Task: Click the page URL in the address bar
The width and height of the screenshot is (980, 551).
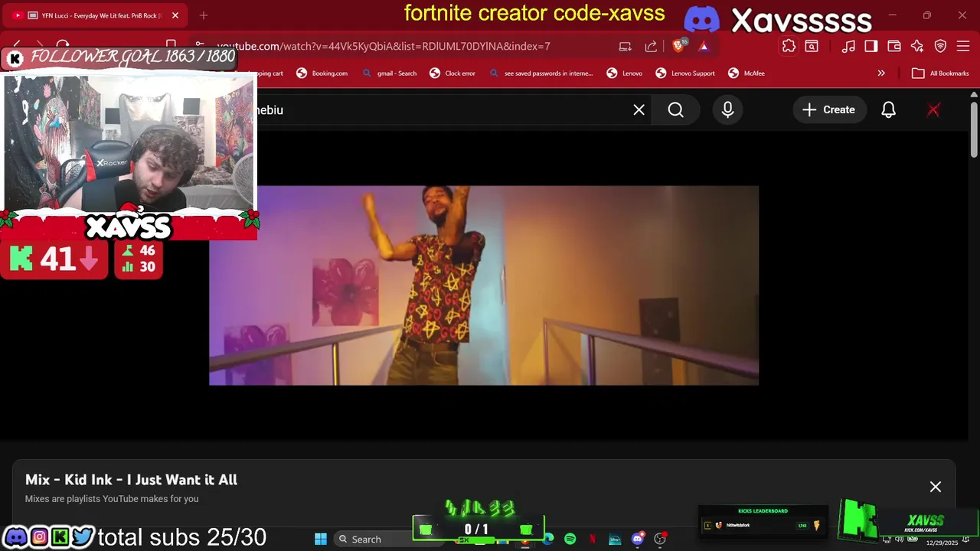Action: coord(383,46)
